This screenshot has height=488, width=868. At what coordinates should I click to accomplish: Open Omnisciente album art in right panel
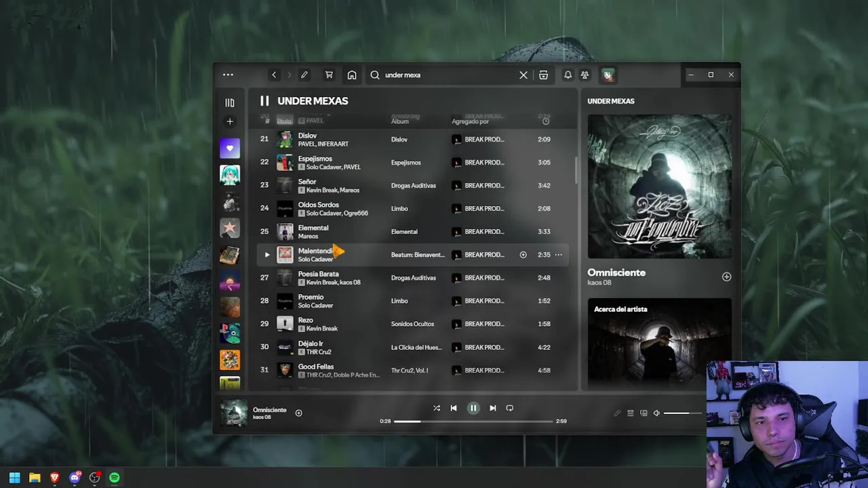(x=660, y=186)
